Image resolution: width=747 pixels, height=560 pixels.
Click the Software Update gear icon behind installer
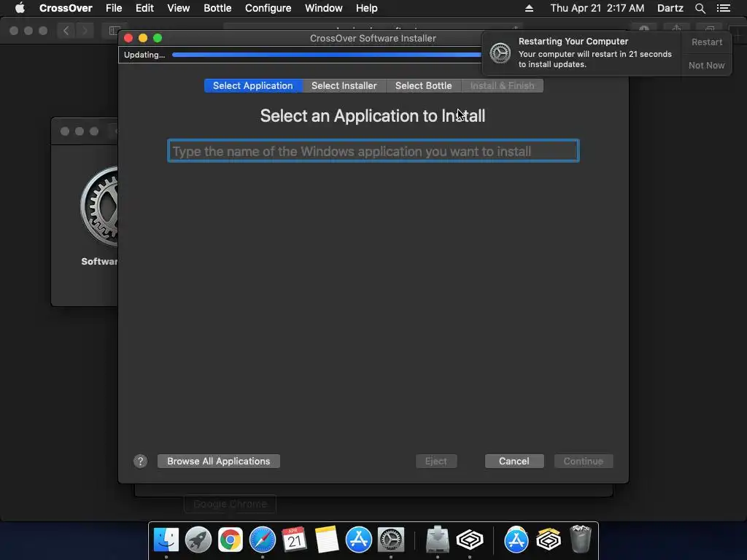pos(99,206)
